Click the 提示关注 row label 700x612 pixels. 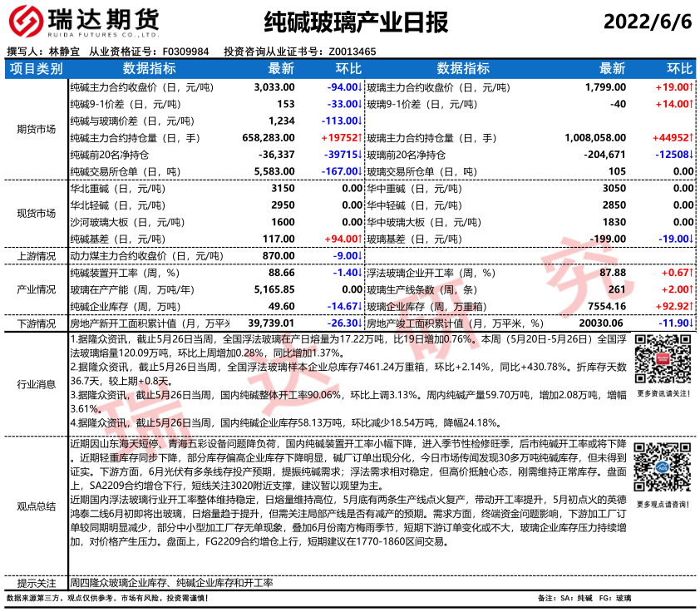click(36, 582)
